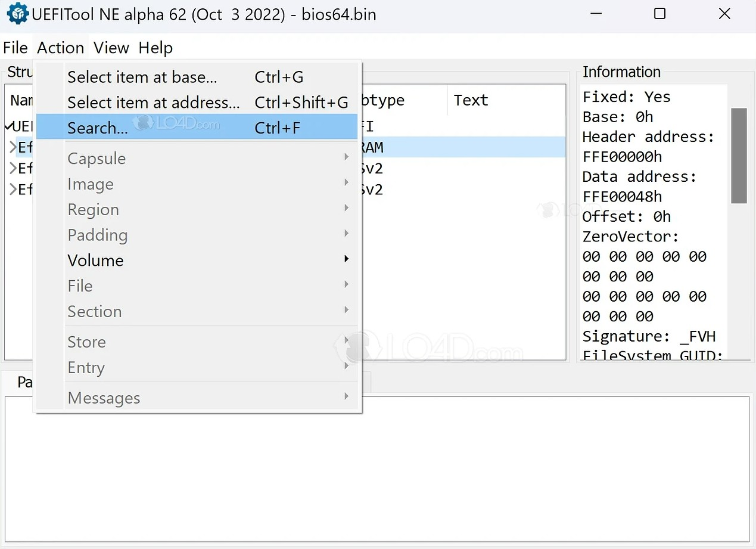Expand the third Efi tree row

tap(13, 190)
